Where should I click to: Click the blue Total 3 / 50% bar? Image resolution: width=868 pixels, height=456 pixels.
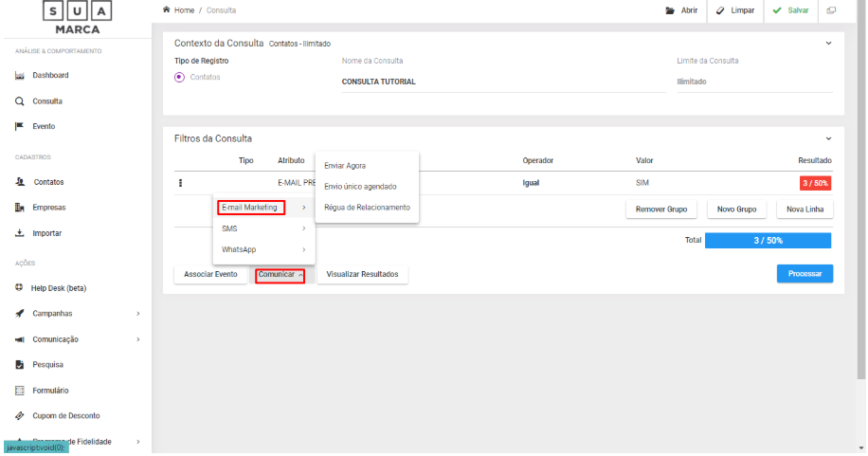(768, 241)
